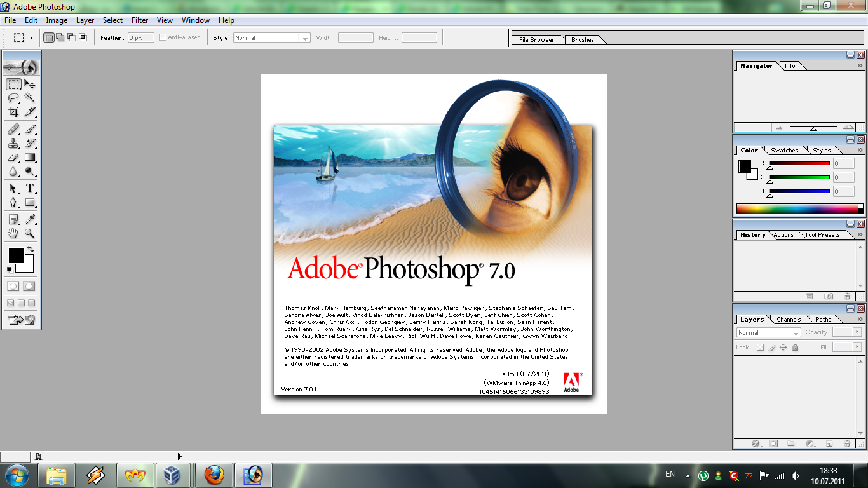Select the Slice tool
Image resolution: width=868 pixels, height=488 pixels.
[x=30, y=112]
